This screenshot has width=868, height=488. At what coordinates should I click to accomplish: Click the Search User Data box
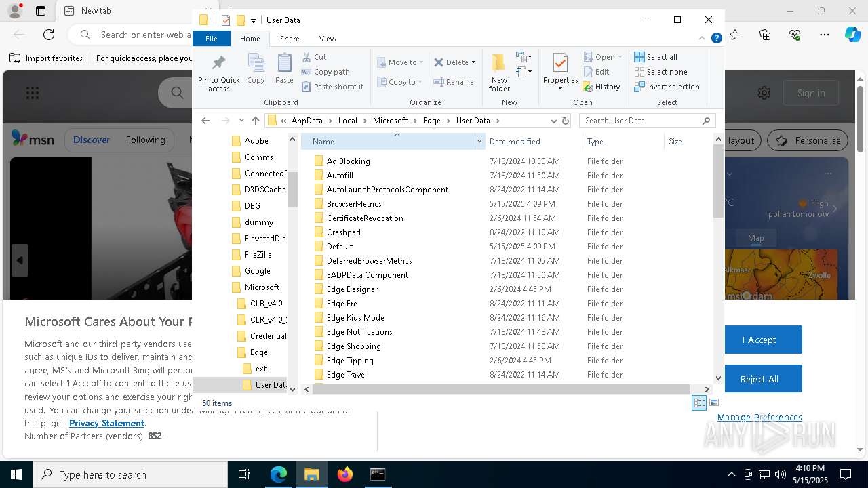[x=648, y=121]
